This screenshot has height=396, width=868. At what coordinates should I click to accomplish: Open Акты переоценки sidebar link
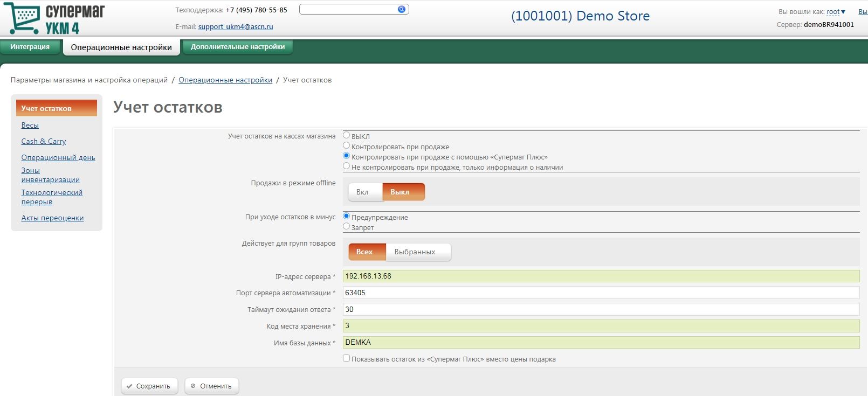point(52,218)
